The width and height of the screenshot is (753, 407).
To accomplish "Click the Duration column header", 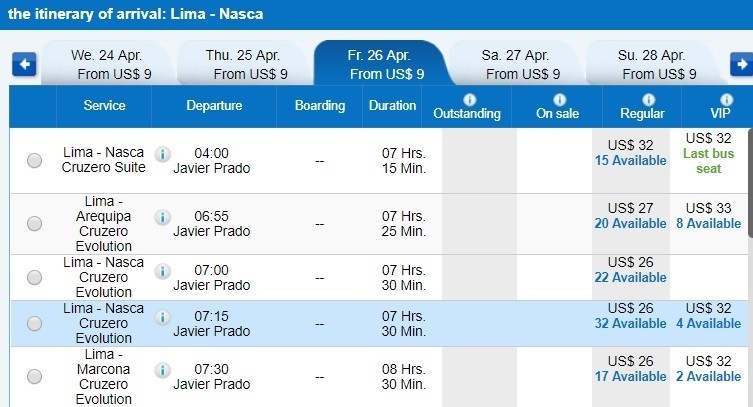I will coord(392,106).
